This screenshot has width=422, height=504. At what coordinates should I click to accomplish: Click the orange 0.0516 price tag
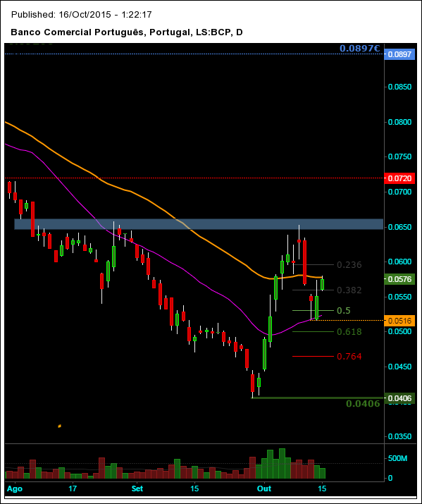(x=399, y=321)
